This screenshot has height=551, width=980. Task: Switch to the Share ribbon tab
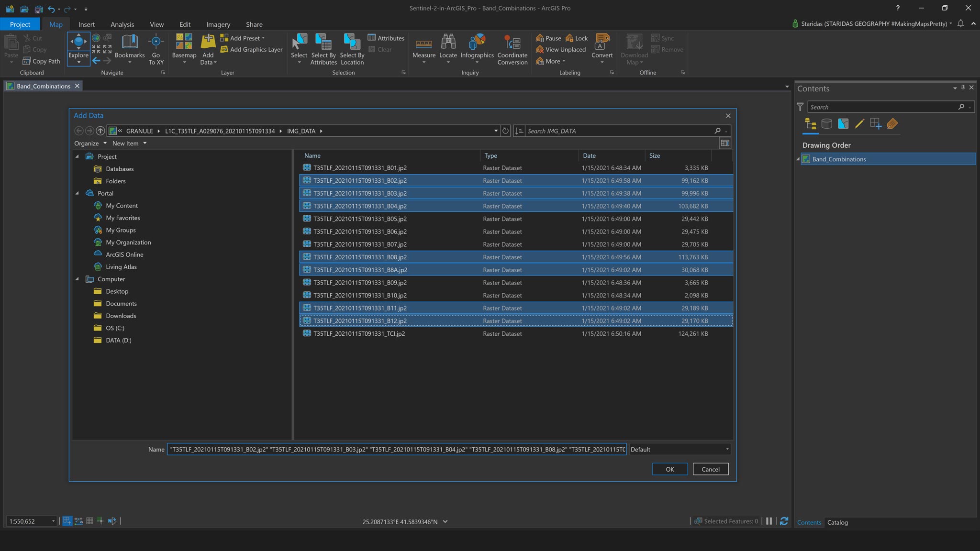click(x=254, y=24)
